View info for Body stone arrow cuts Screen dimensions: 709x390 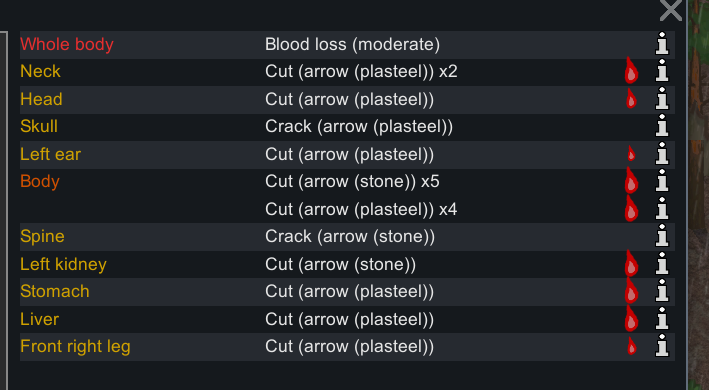662,181
